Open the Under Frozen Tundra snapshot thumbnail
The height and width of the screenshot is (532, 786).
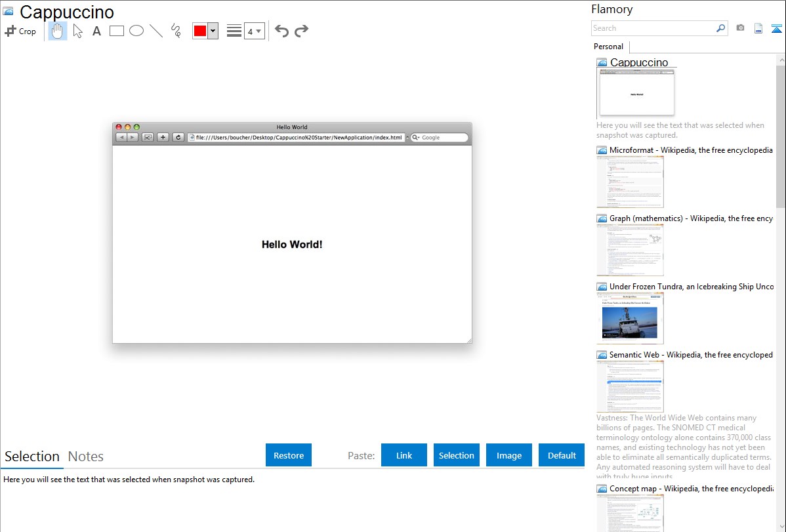tap(630, 318)
